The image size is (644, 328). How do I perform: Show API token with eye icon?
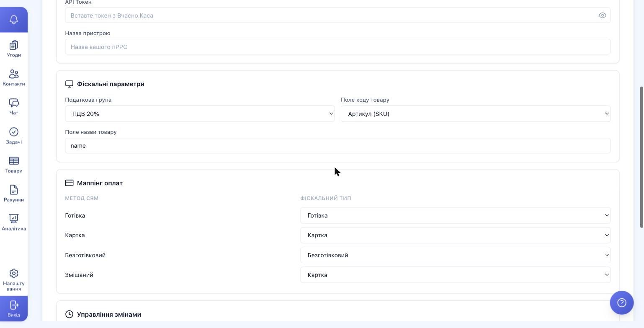pyautogui.click(x=603, y=15)
